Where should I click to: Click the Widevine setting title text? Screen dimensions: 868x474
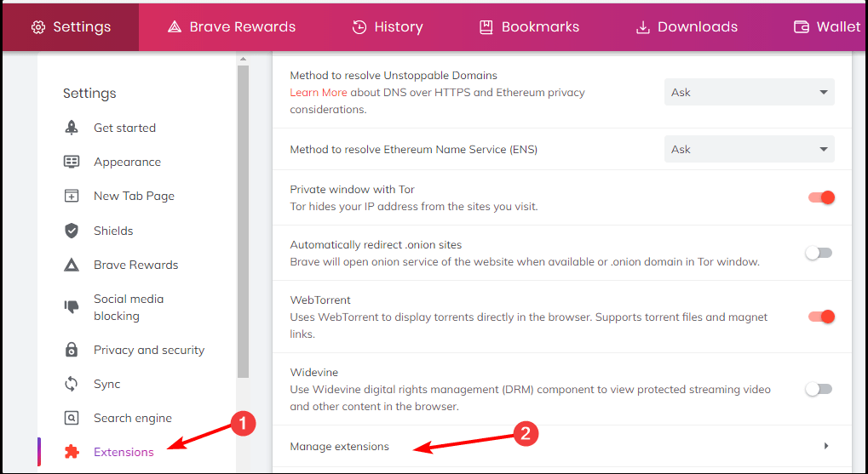pyautogui.click(x=313, y=372)
